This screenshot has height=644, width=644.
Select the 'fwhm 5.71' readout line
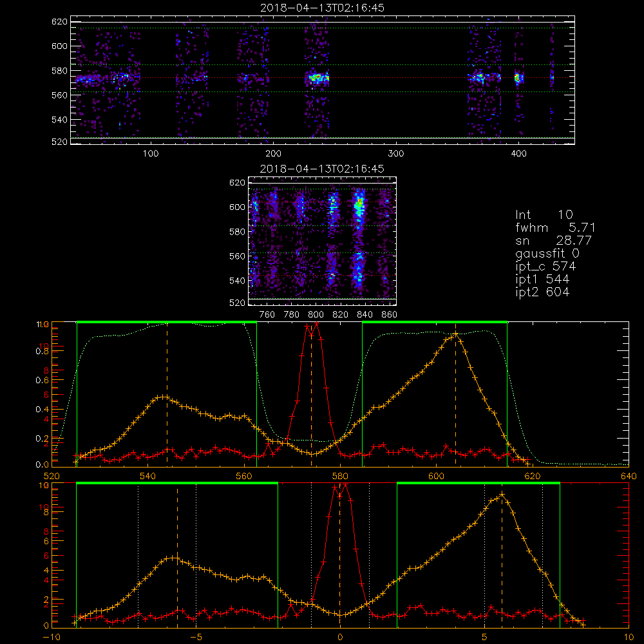[555, 227]
